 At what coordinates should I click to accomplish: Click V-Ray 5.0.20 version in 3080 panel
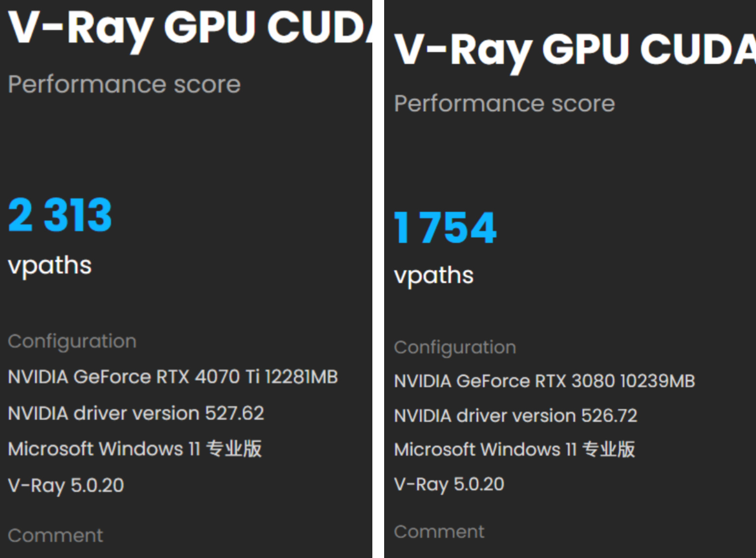[449, 484]
